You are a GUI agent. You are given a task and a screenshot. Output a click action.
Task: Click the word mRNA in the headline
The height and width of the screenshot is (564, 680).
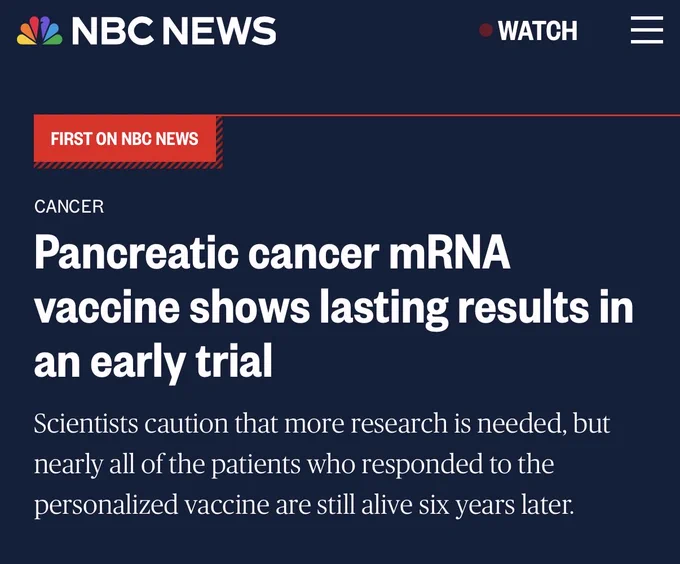click(449, 253)
